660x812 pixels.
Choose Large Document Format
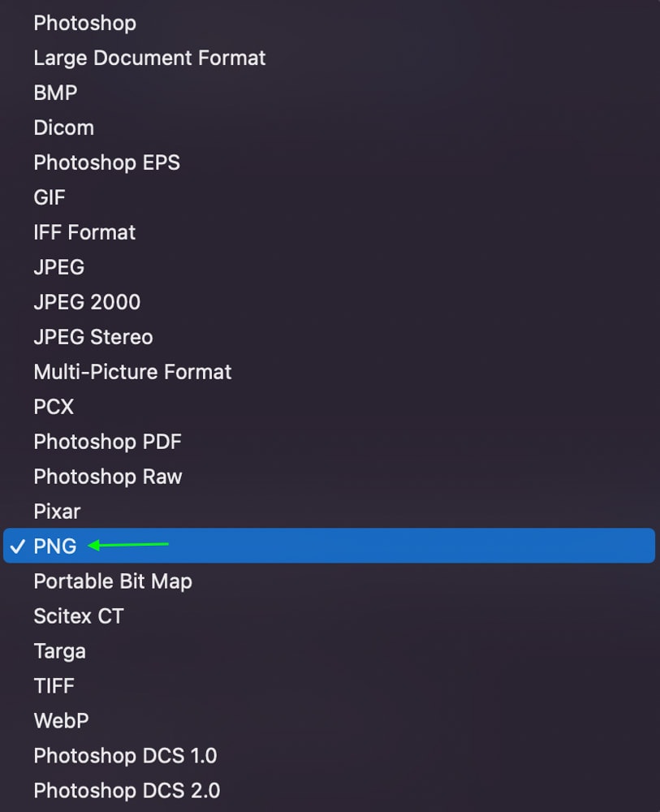click(x=330, y=58)
